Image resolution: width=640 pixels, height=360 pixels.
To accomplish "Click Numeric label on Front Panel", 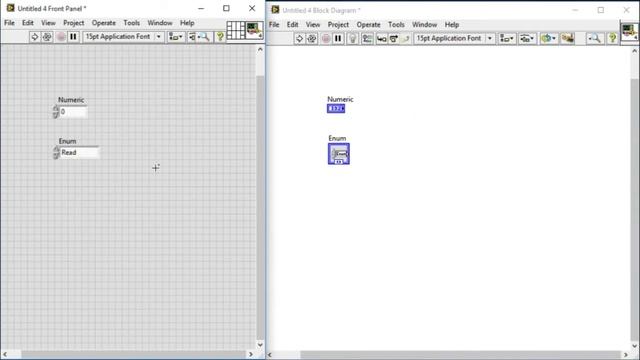I will [x=71, y=100].
